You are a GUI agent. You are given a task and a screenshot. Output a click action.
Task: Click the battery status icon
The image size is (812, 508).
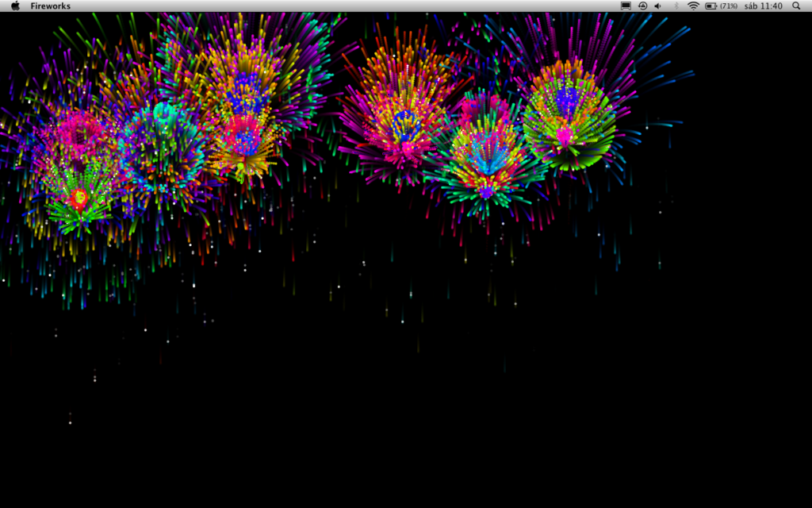pos(711,6)
